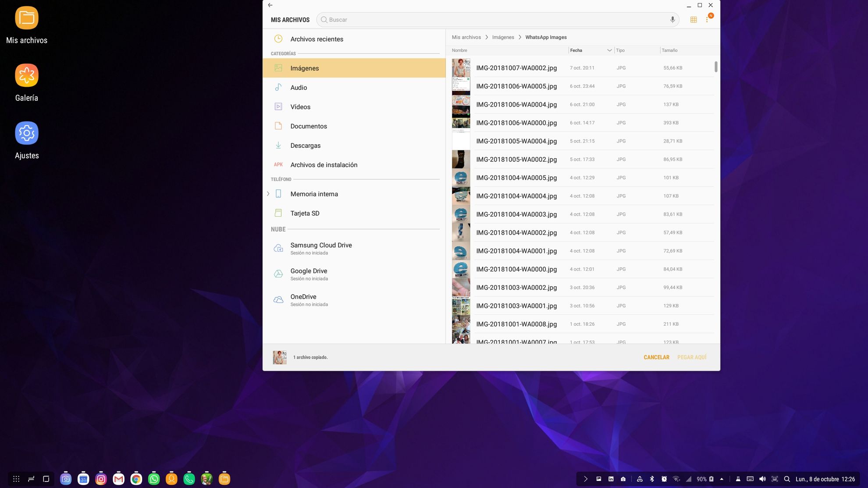The image size is (868, 488).
Task: Expand the system tray up arrow
Action: (x=722, y=479)
